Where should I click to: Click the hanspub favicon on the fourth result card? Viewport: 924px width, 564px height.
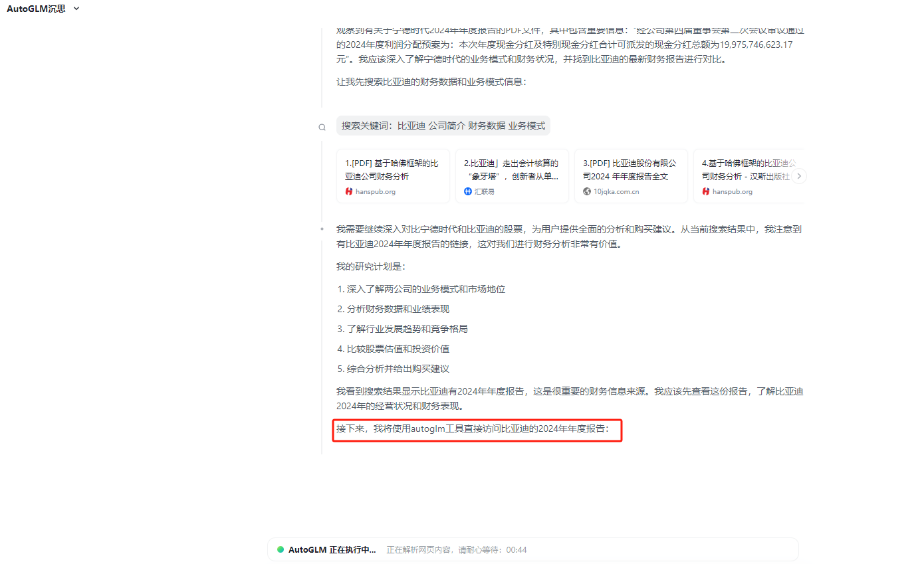[706, 191]
